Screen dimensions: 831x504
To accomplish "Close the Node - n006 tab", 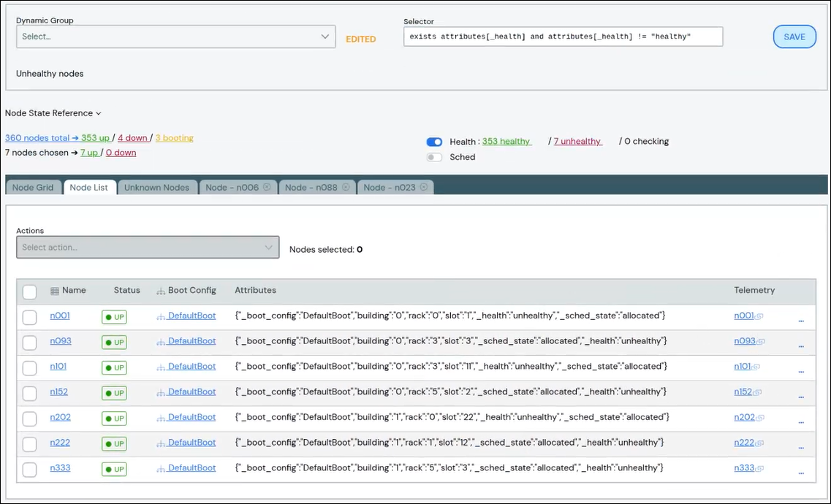I will [x=267, y=188].
